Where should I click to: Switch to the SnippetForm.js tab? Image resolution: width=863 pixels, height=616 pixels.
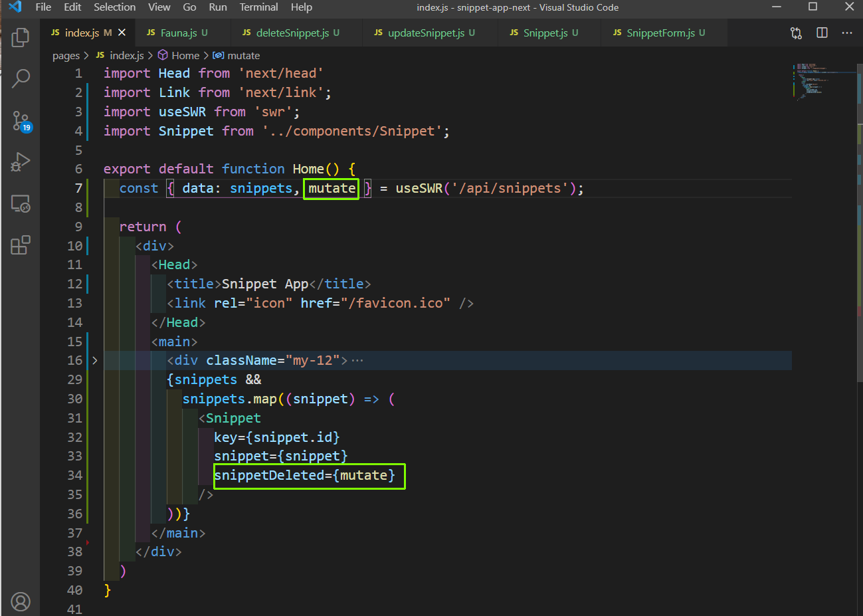(x=664, y=33)
